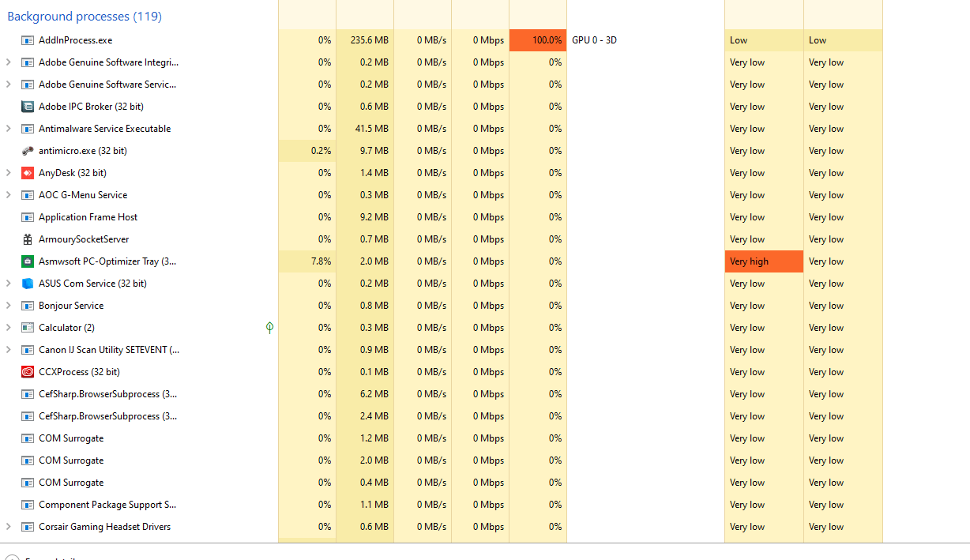970x560 pixels.
Task: Expand the Antimalware Service Executable group
Action: point(8,129)
